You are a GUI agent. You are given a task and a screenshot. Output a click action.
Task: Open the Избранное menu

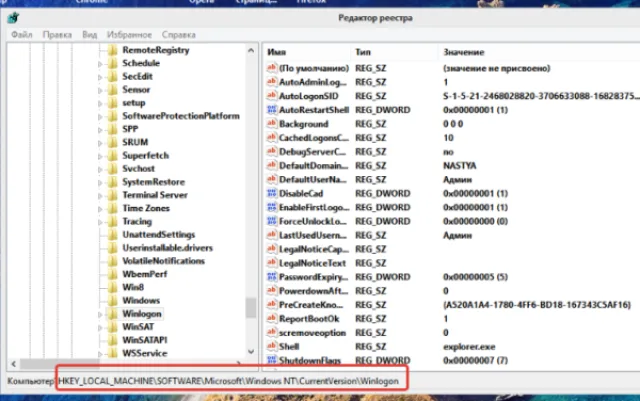(129, 35)
